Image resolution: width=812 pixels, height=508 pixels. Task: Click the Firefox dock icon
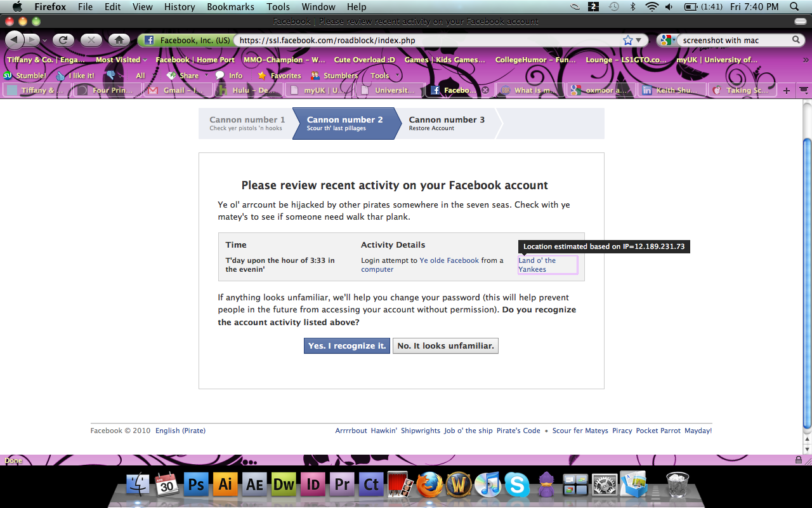click(x=429, y=485)
